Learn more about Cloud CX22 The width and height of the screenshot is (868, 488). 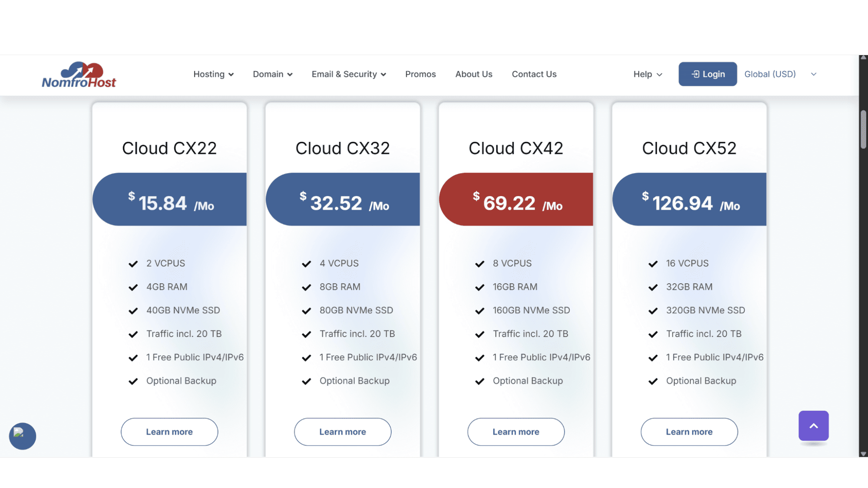(x=169, y=432)
